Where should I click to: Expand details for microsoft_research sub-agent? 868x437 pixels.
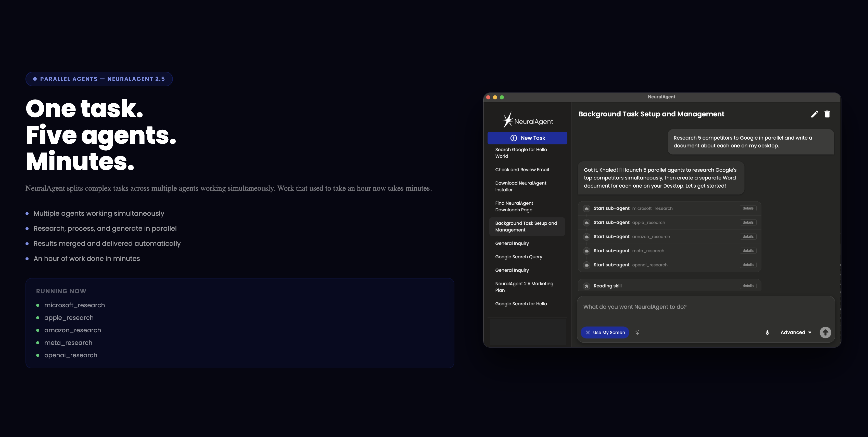[x=748, y=208]
